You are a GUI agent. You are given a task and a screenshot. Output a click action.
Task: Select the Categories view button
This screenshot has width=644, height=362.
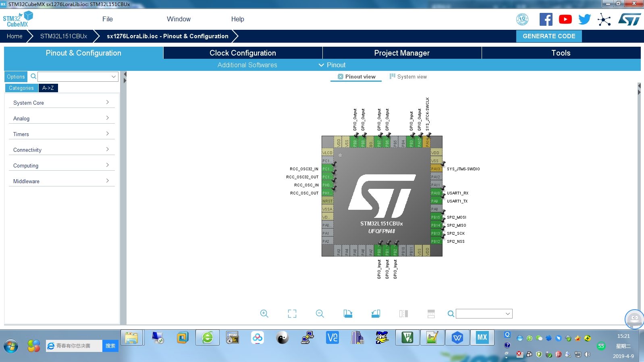tap(21, 88)
